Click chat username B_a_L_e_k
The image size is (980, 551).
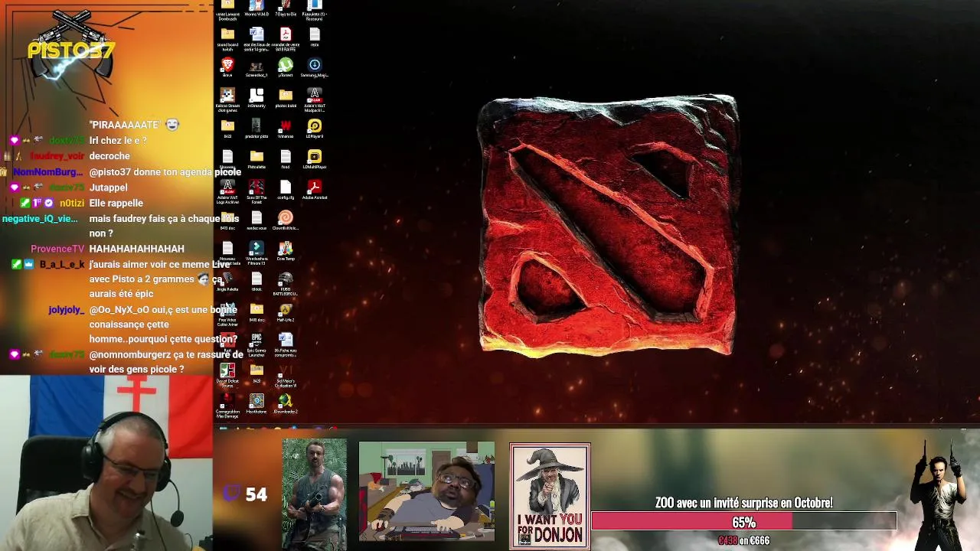(62, 264)
